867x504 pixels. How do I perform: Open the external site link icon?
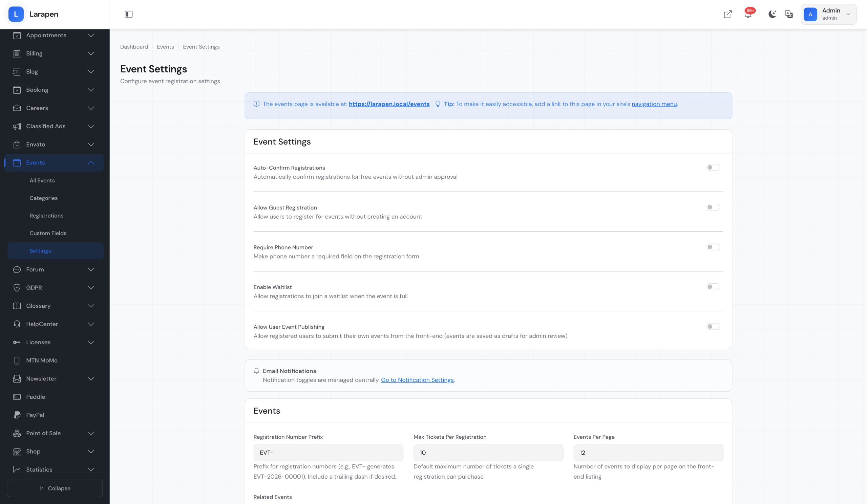pos(727,14)
